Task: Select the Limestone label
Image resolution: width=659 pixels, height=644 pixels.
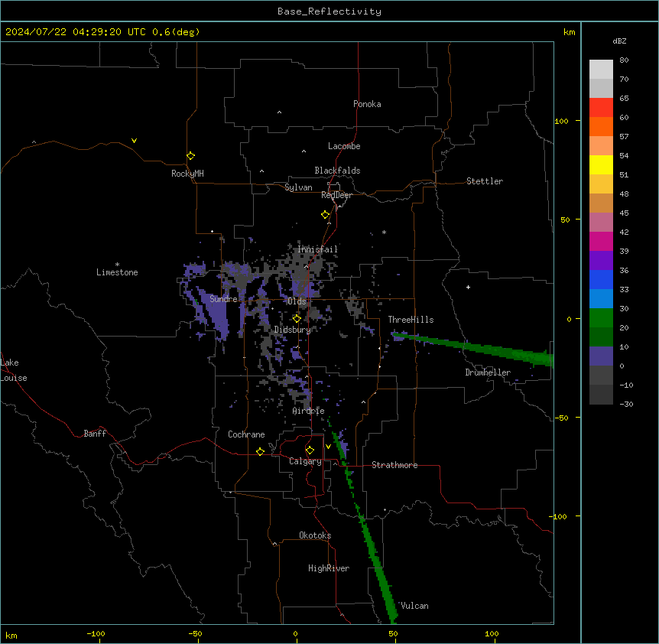Action: pos(117,272)
